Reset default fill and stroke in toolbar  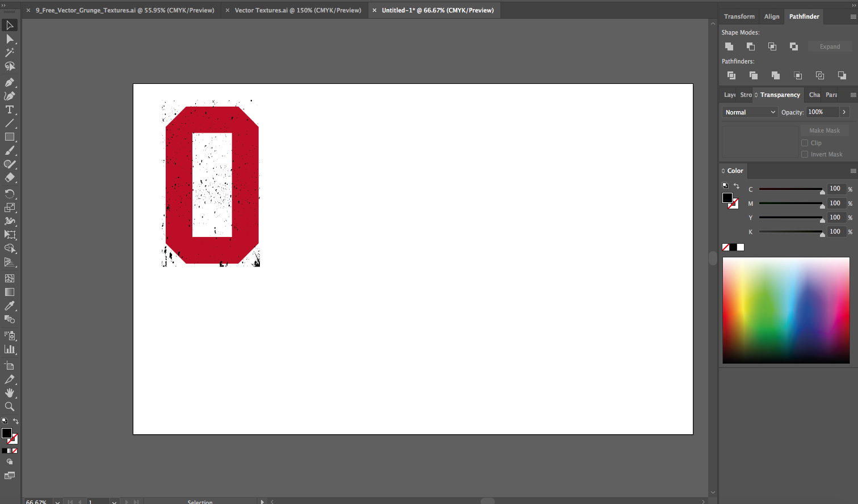point(5,421)
